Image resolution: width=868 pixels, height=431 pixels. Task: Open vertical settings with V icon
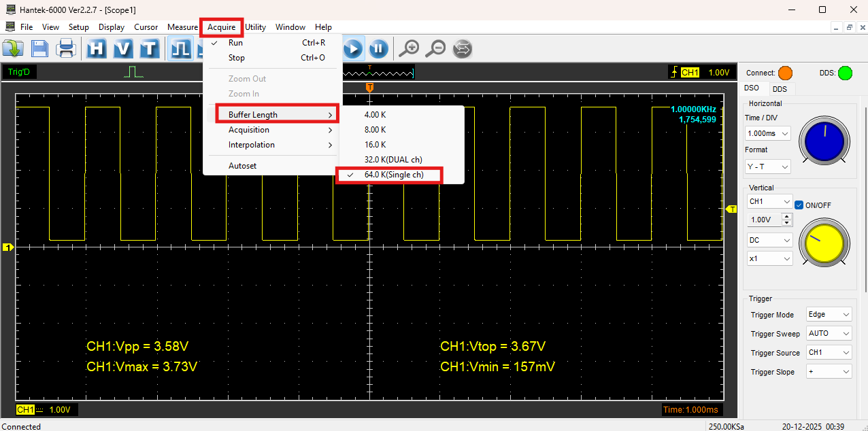[124, 48]
